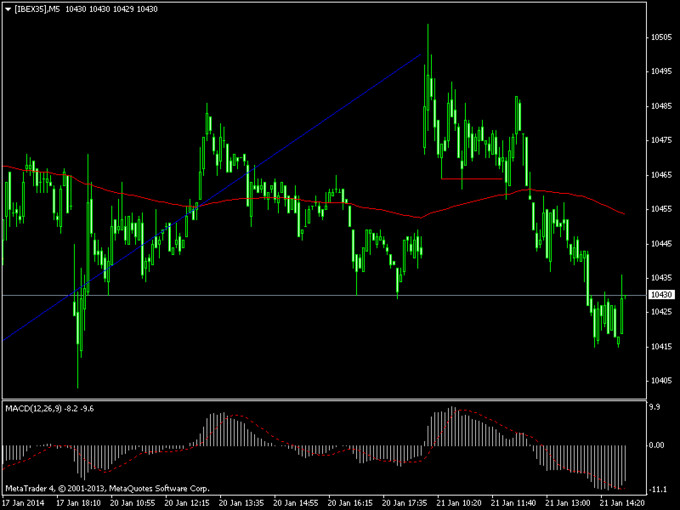The height and width of the screenshot is (510, 680).
Task: Click the 17 Jan 2014 date label
Action: click(22, 502)
